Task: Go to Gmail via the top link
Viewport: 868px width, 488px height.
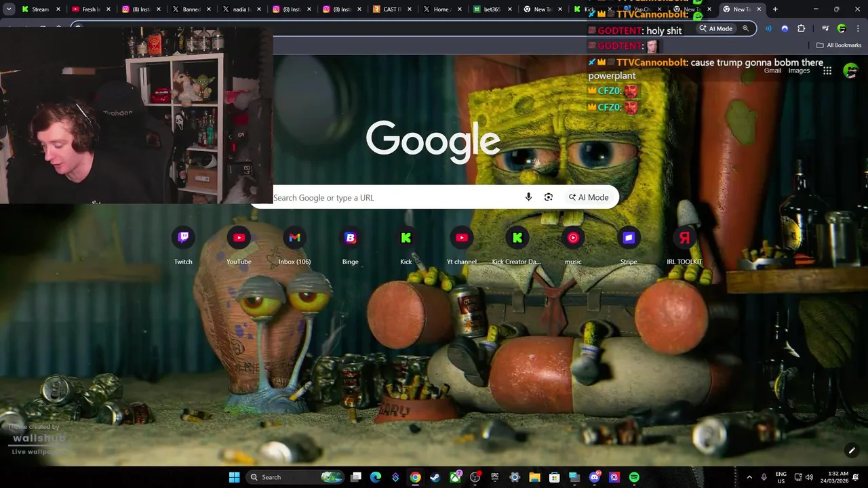Action: (x=772, y=70)
